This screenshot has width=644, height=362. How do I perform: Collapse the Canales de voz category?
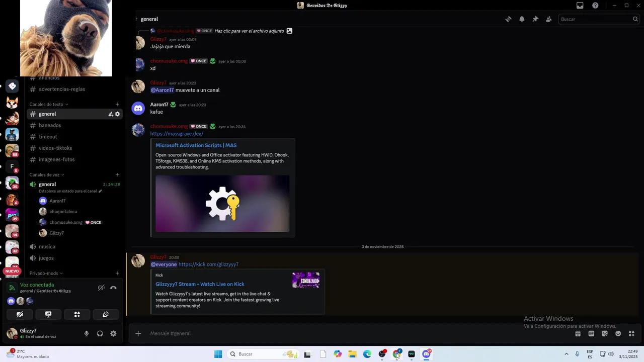pyautogui.click(x=47, y=175)
